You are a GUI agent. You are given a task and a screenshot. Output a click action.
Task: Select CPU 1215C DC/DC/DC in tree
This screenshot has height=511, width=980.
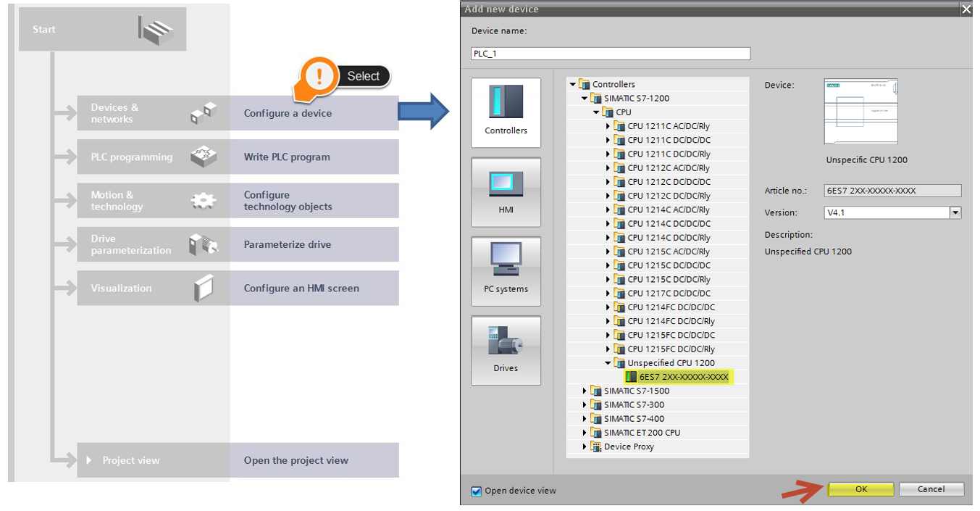pos(669,265)
